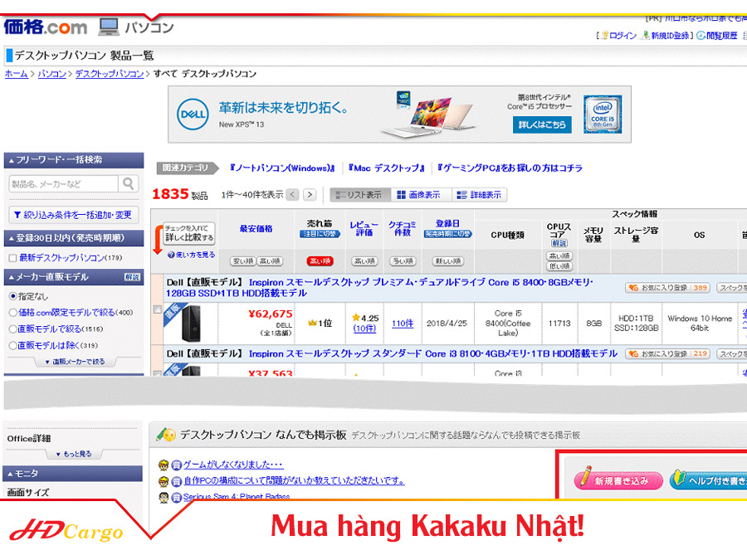The width and height of the screenshot is (747, 560).
Task: Toggle 発売時期に切替 under 登録日
Action: [448, 234]
